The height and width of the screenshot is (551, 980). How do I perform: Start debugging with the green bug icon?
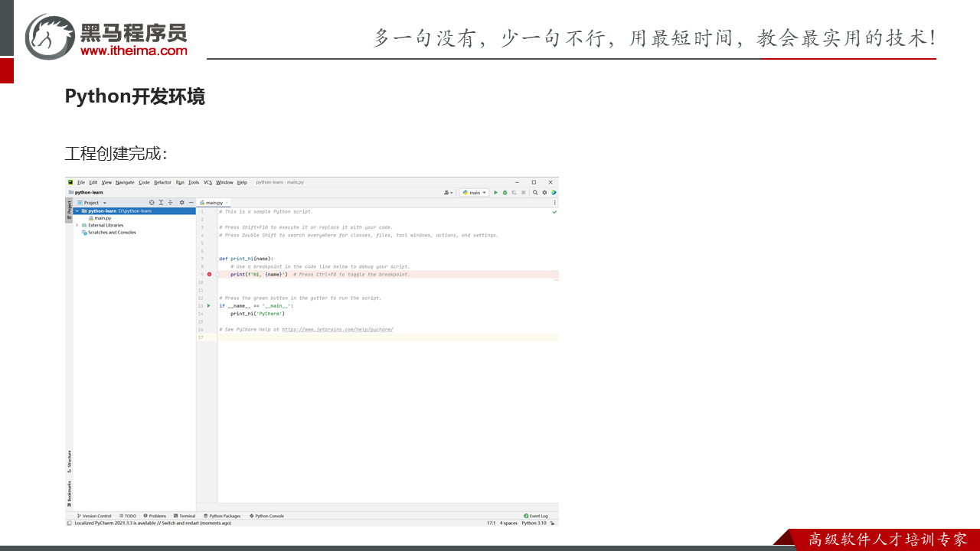pos(505,193)
